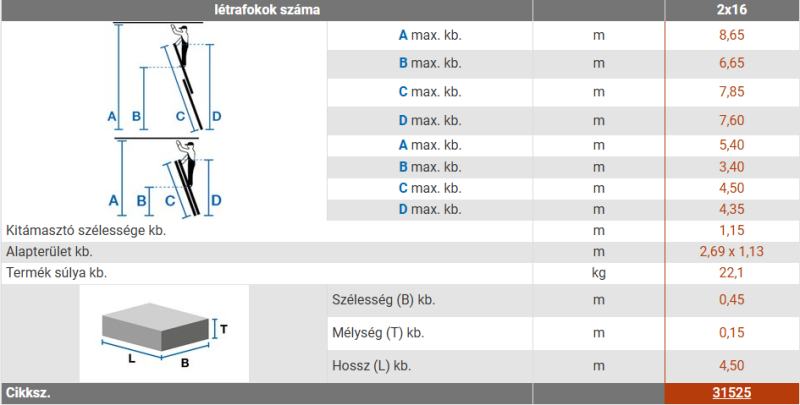Viewport: 800px width, 405px height.
Task: Click the 'Hossz (L) kb.' label
Action: pos(371,366)
